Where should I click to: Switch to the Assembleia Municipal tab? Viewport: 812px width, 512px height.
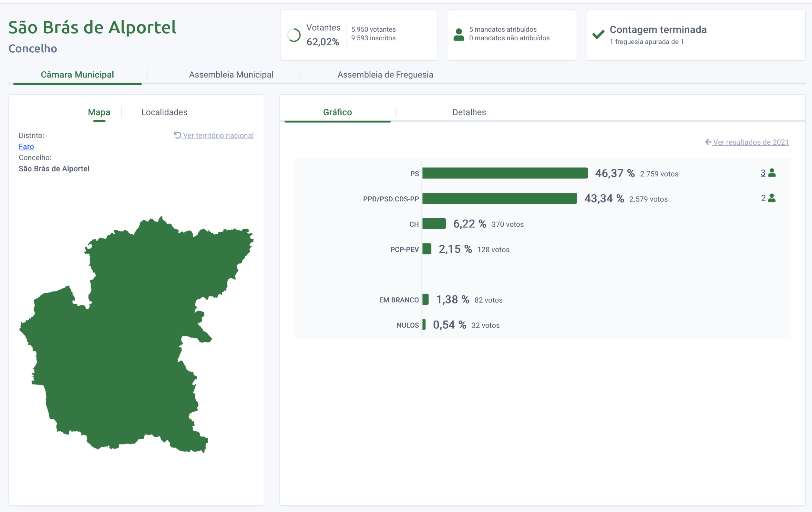click(x=231, y=75)
